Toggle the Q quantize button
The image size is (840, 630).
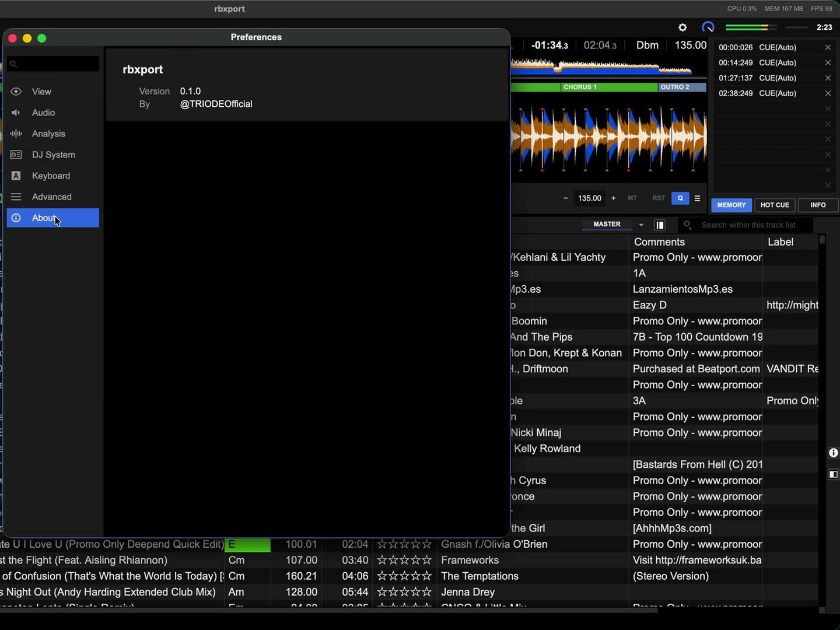(x=680, y=198)
